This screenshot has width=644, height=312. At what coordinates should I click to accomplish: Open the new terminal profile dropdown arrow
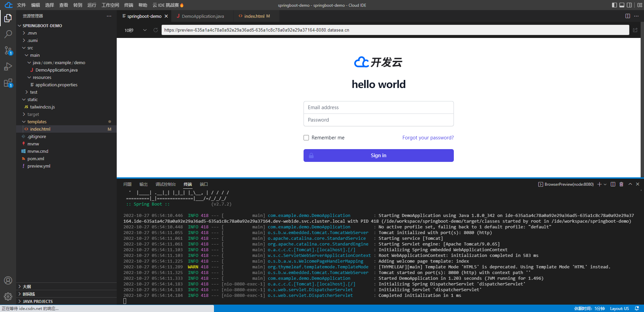coord(605,184)
